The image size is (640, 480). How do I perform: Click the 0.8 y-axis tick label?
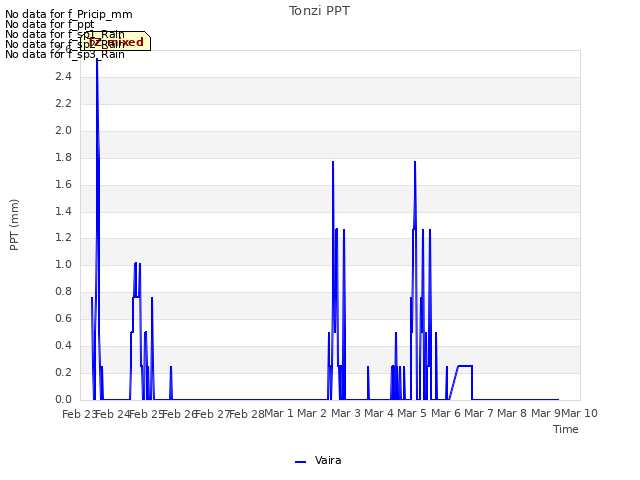point(63,291)
